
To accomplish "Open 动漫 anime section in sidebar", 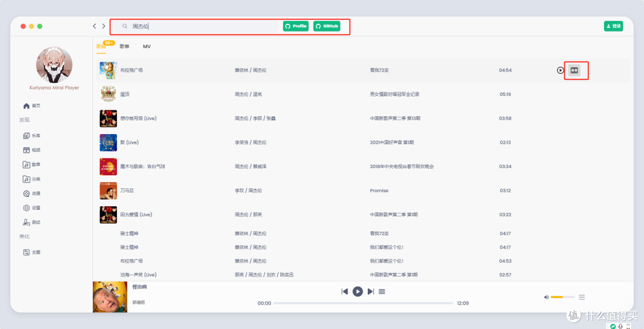I will tap(32, 194).
